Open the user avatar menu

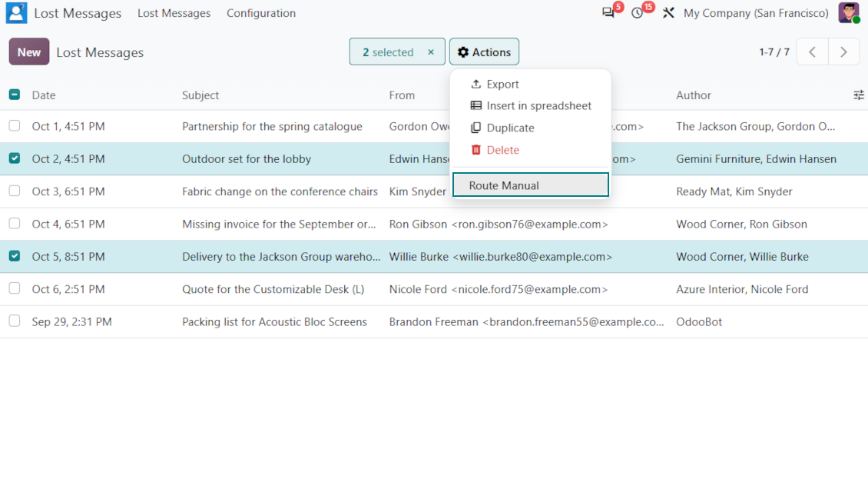tap(849, 13)
